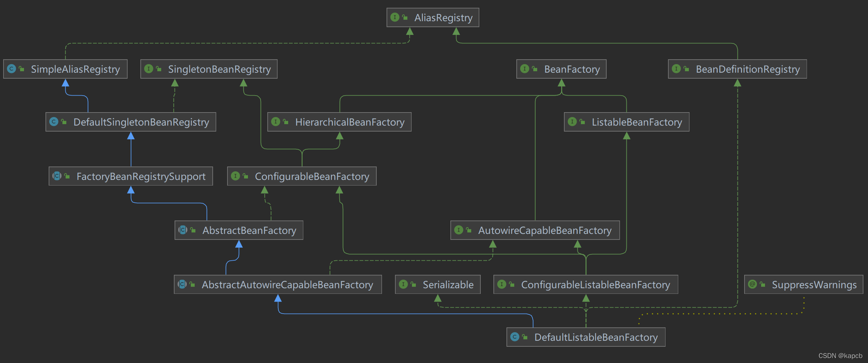Click the interface icon of HierarchicalBeanFactory node
This screenshot has height=363, width=868.
276,121
